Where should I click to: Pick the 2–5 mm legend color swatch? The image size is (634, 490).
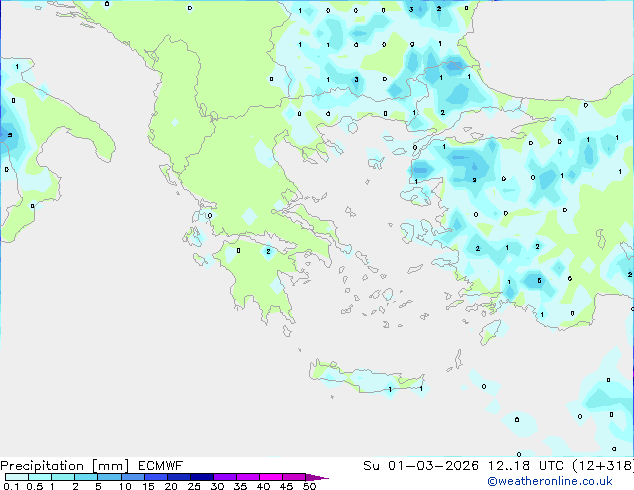point(86,477)
